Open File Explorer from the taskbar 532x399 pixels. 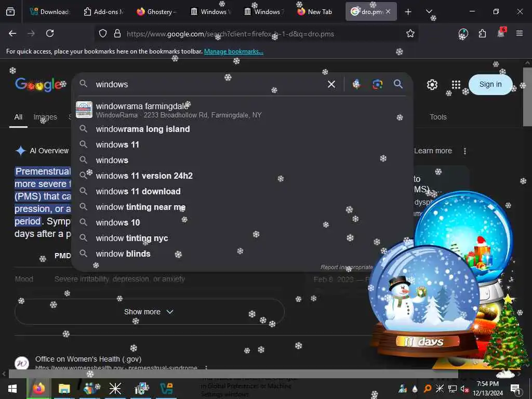pos(64,389)
